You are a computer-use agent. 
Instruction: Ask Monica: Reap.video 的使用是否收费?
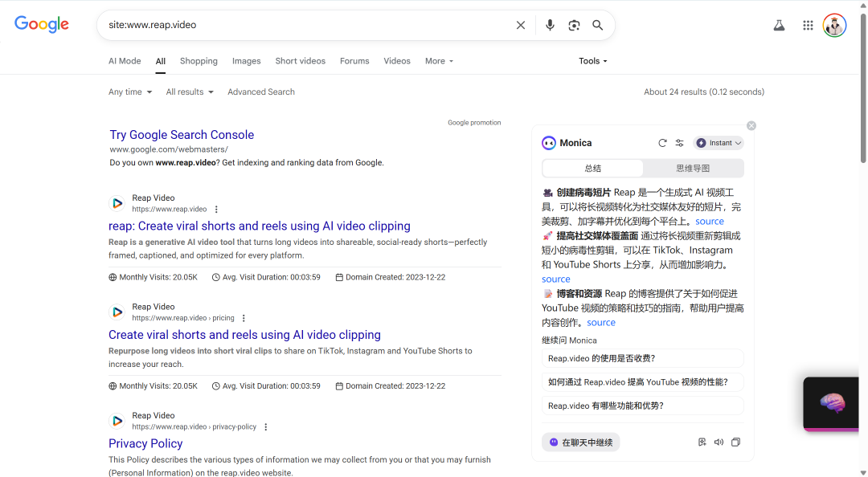click(x=642, y=359)
